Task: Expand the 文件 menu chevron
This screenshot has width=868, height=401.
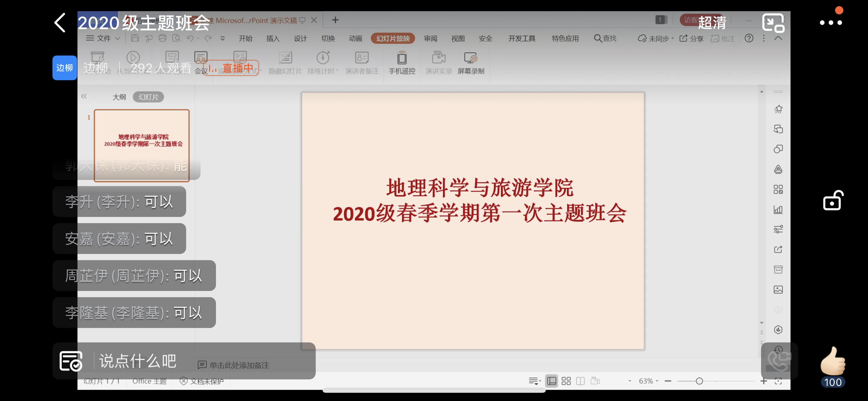Action: 118,38
